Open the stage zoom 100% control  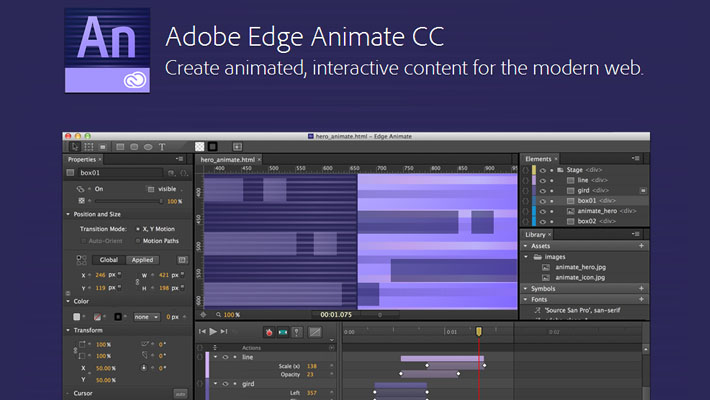click(231, 315)
